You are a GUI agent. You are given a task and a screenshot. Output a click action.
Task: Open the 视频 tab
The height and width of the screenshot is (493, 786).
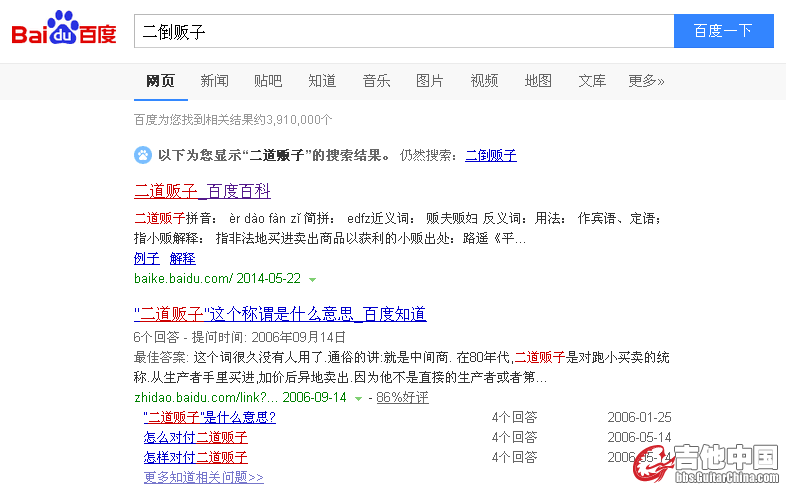pyautogui.click(x=484, y=81)
